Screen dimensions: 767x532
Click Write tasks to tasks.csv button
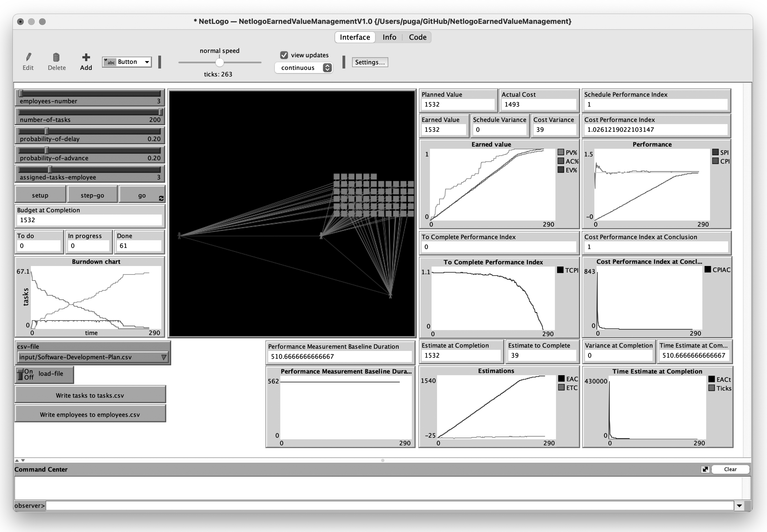click(x=90, y=395)
